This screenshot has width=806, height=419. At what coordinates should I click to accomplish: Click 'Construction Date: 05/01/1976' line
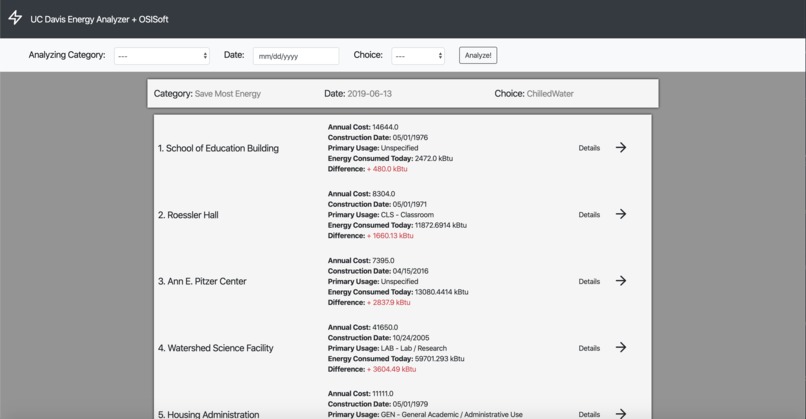(378, 138)
